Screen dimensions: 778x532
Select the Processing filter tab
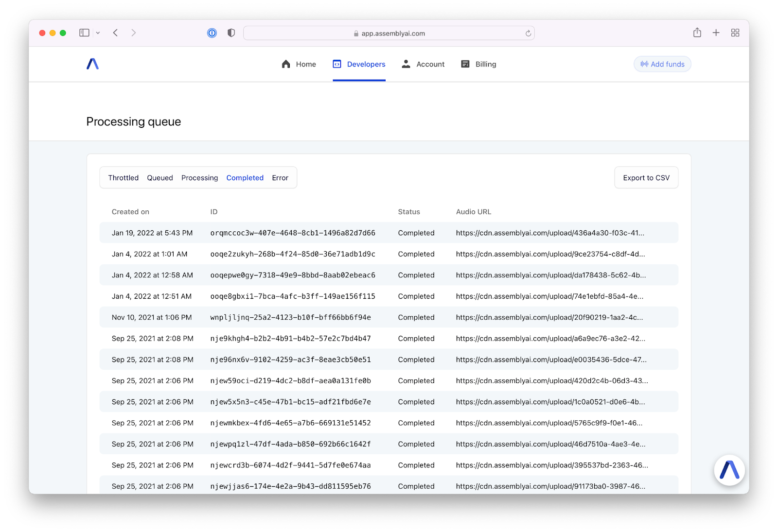(200, 178)
